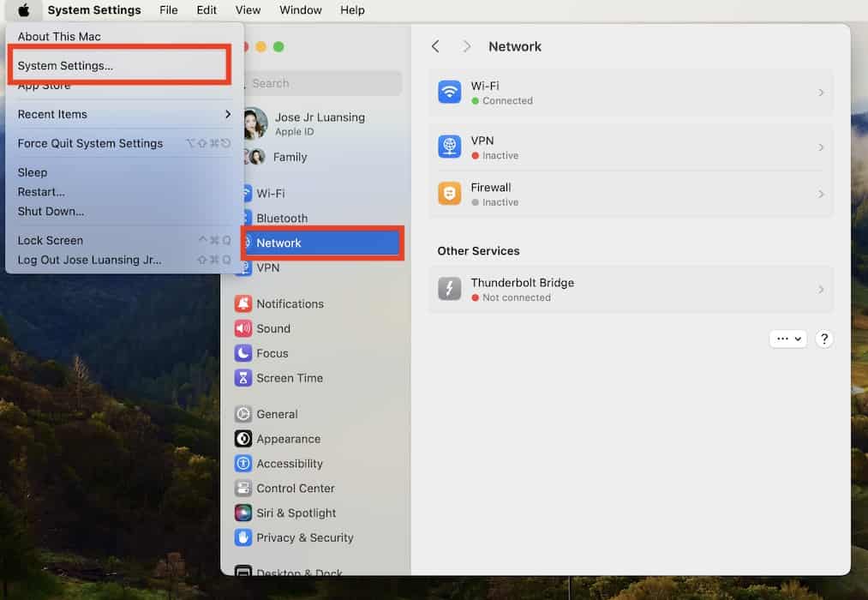Go back using the left arrow button
868x600 pixels.
click(x=435, y=46)
